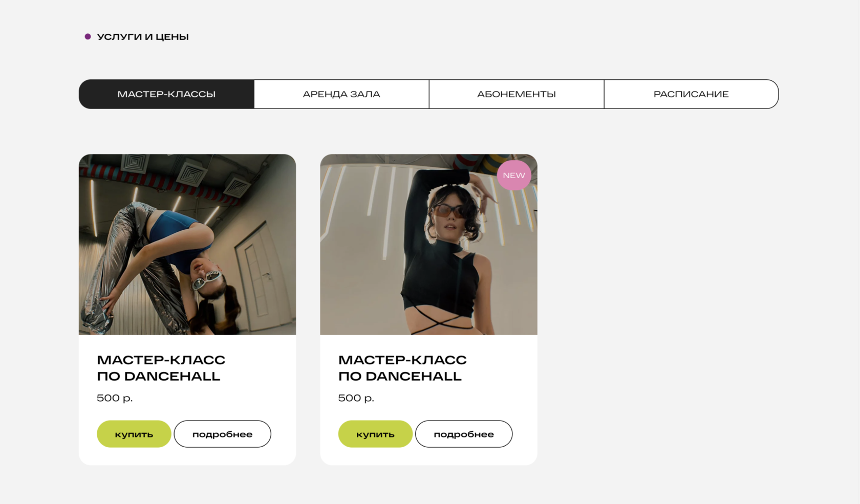Select the active Мастер-классы tab
860x504 pixels.
(x=166, y=94)
